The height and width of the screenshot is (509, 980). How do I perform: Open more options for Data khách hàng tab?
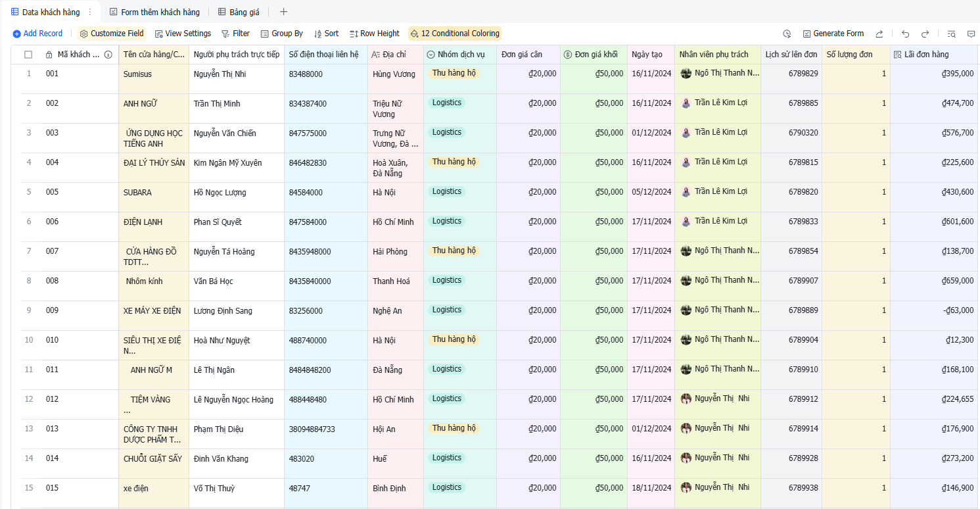click(90, 12)
